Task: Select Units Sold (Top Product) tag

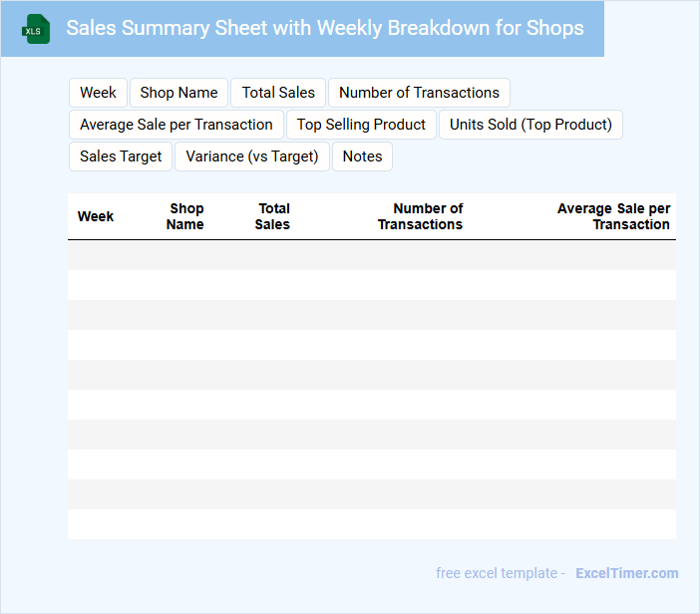Action: pyautogui.click(x=530, y=125)
